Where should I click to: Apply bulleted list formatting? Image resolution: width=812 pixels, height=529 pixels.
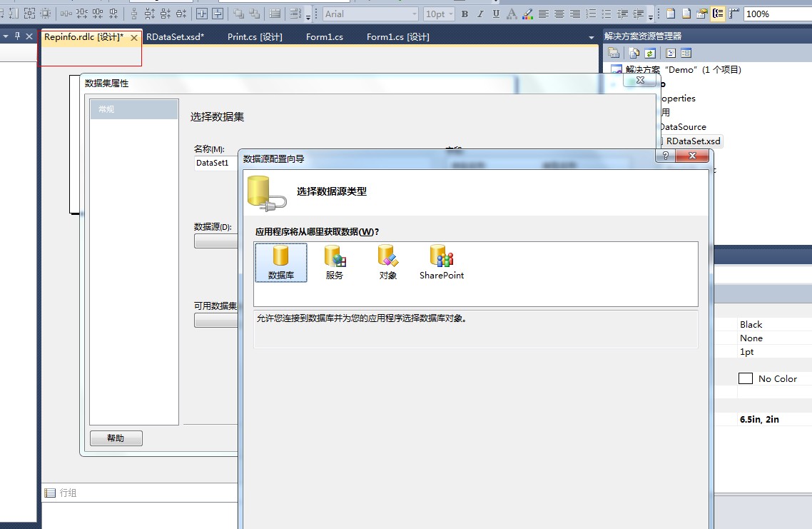click(607, 14)
